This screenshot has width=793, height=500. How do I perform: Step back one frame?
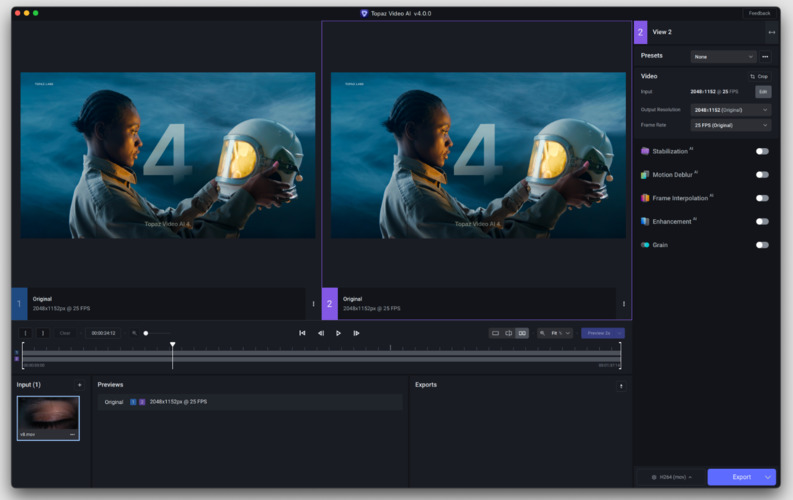321,333
